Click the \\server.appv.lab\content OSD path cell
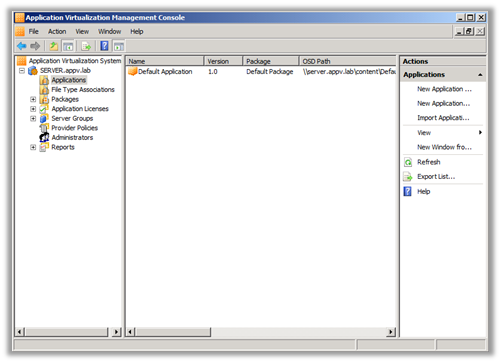The image size is (501, 363). coord(349,72)
